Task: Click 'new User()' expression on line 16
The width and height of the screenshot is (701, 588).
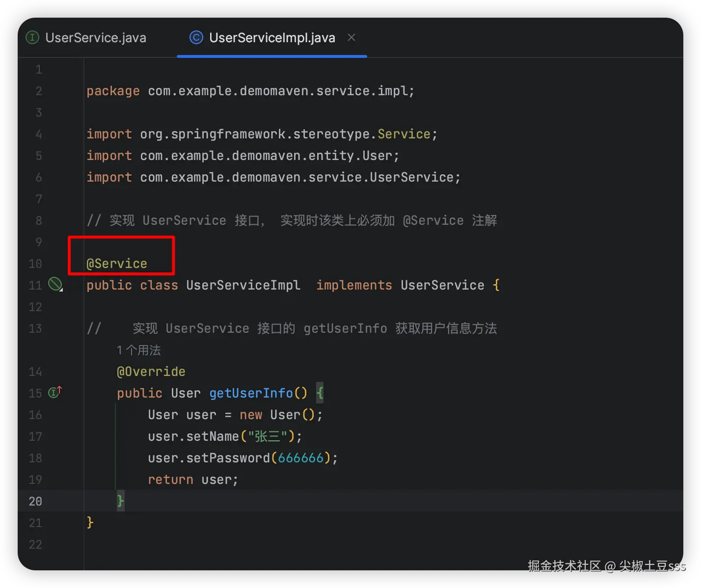Action: coord(277,415)
